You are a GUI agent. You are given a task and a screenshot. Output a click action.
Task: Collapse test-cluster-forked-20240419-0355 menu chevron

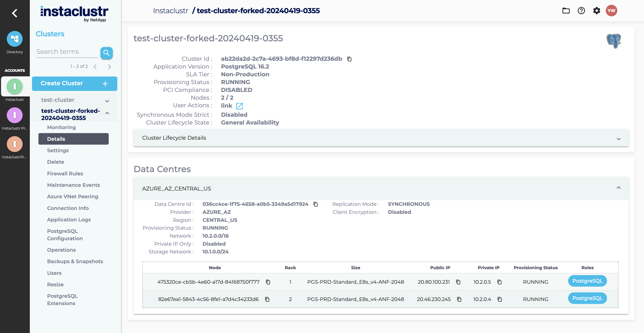107,113
